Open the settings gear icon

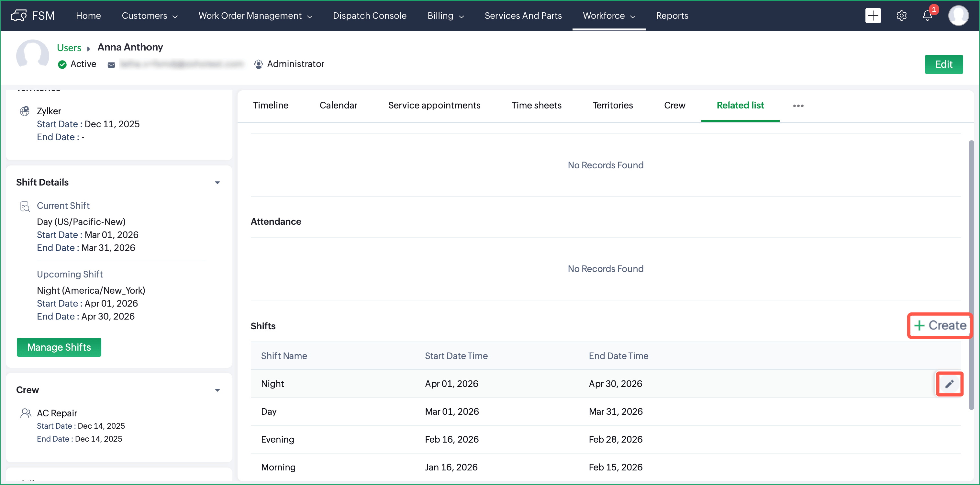coord(901,16)
